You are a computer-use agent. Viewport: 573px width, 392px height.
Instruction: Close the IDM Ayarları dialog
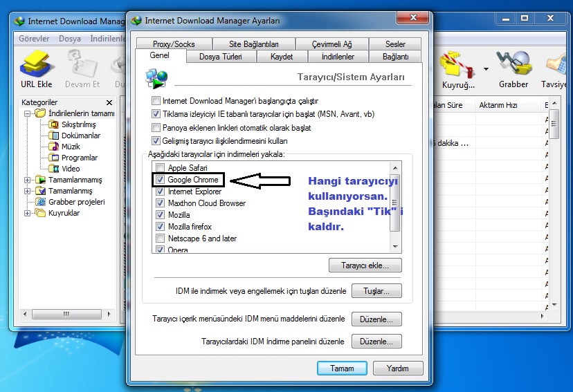point(413,17)
